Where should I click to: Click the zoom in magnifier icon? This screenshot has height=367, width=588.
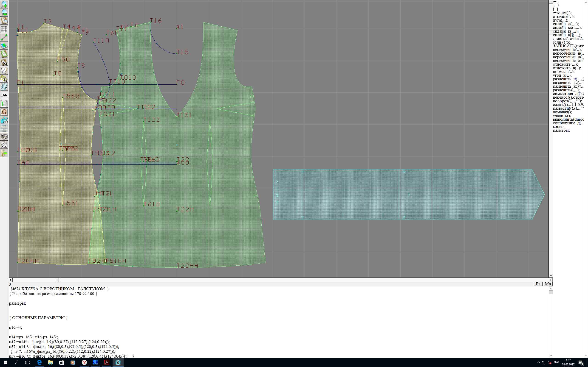4,4
